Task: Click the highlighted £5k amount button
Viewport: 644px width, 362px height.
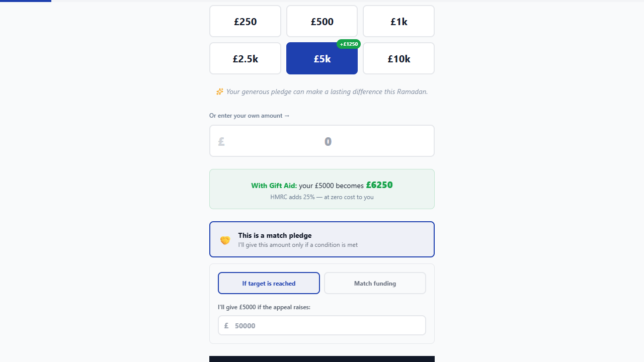Action: coord(322,58)
